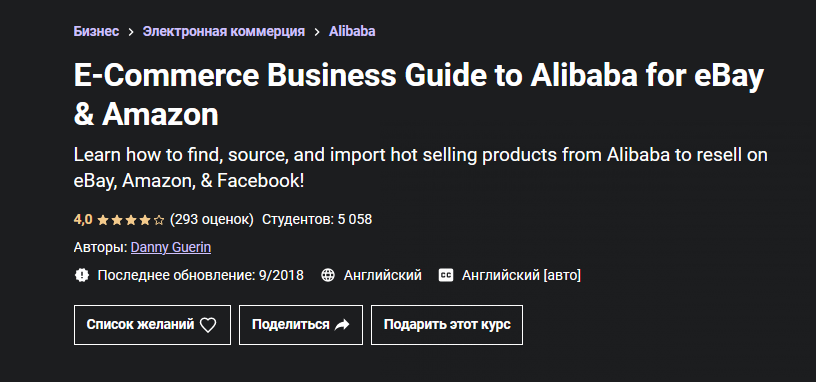816x382 pixels.
Task: Click the chevron after Бизнес breadcrumb
Action: coord(131,32)
